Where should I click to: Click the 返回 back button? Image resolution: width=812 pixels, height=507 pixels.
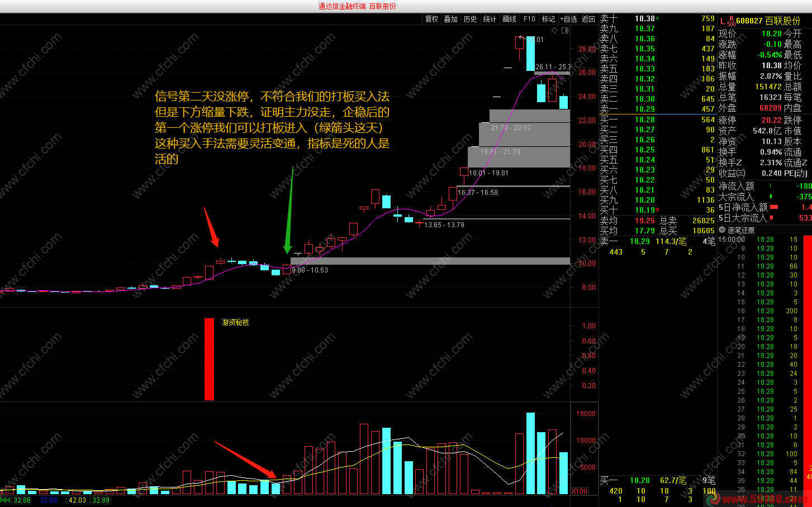point(588,19)
